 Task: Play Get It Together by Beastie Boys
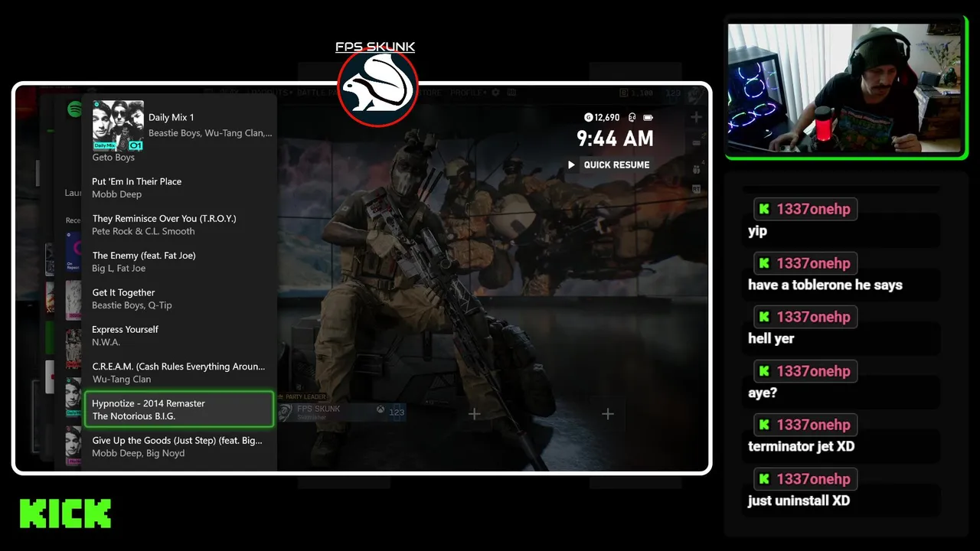click(x=179, y=298)
